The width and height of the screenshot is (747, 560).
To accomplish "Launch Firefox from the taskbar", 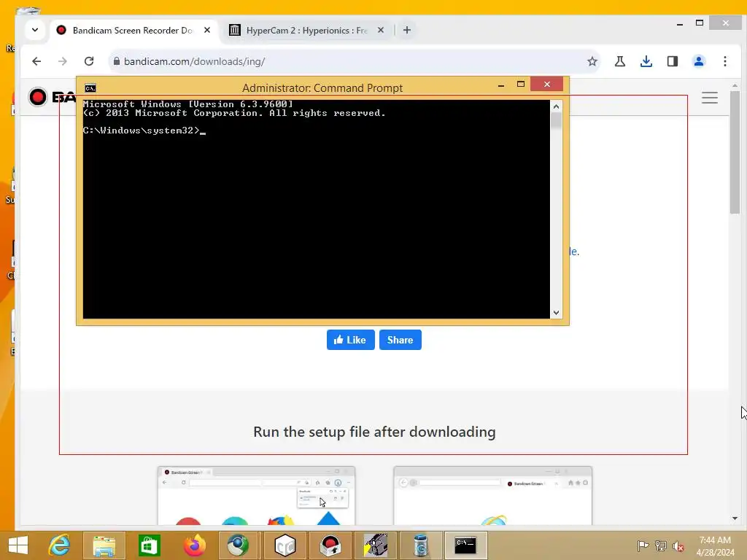I will [x=194, y=545].
